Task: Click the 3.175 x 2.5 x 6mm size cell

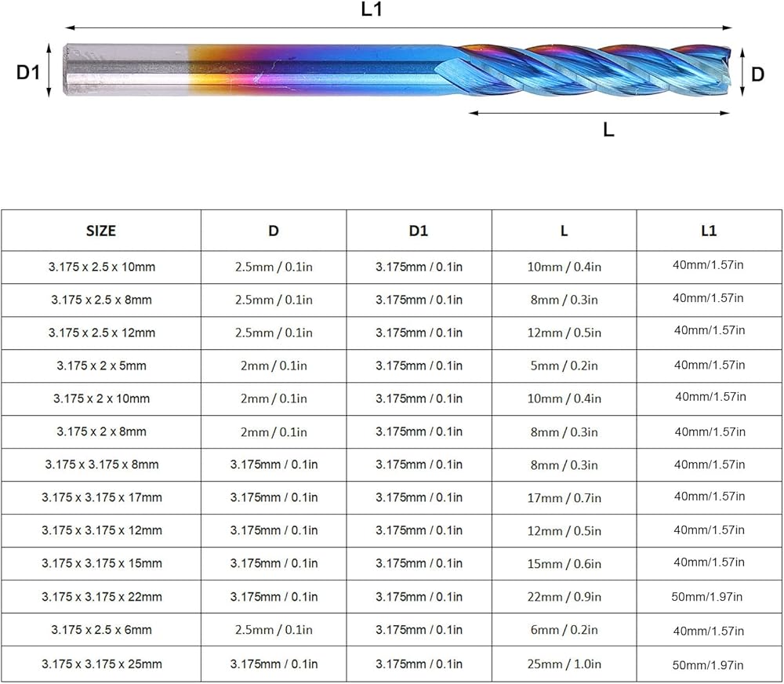Action: pos(101,630)
